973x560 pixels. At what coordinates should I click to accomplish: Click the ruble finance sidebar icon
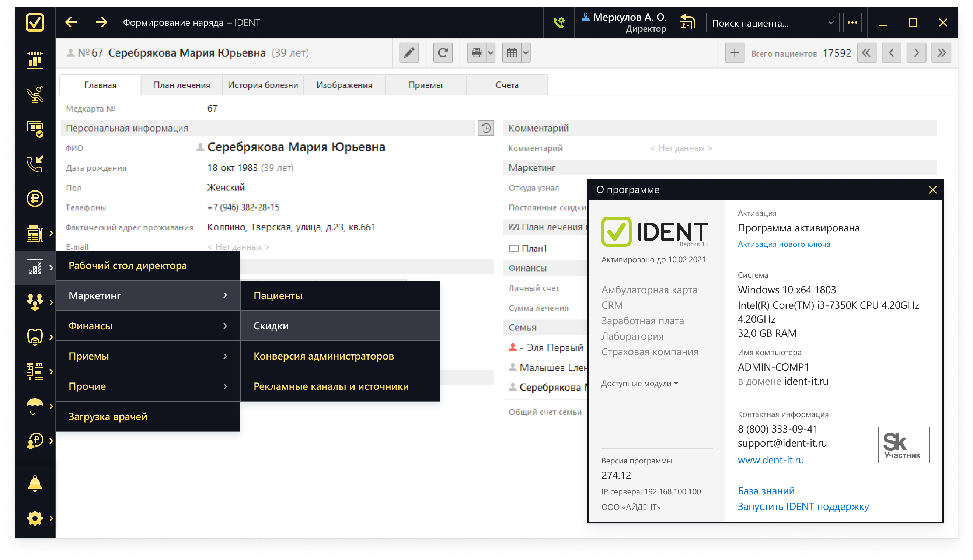tap(35, 199)
